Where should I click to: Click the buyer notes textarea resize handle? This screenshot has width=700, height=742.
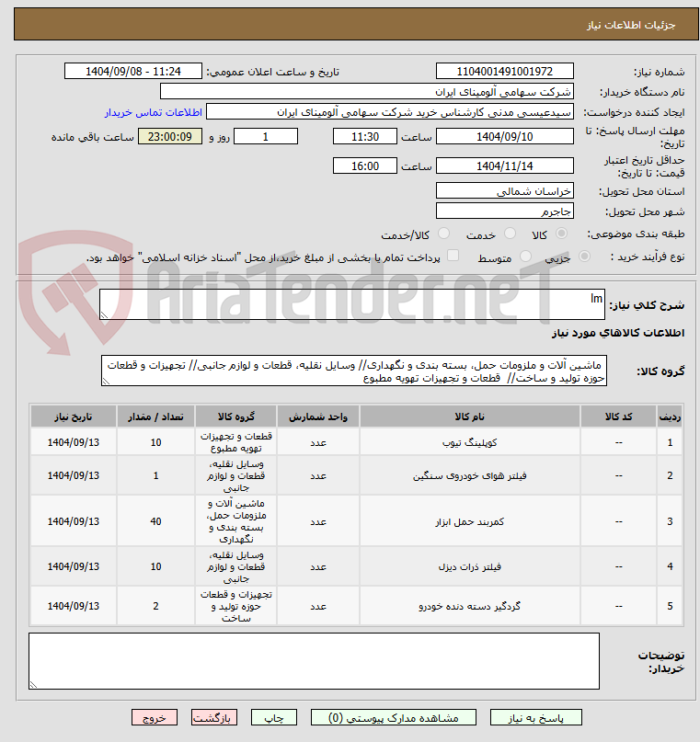coord(33,685)
